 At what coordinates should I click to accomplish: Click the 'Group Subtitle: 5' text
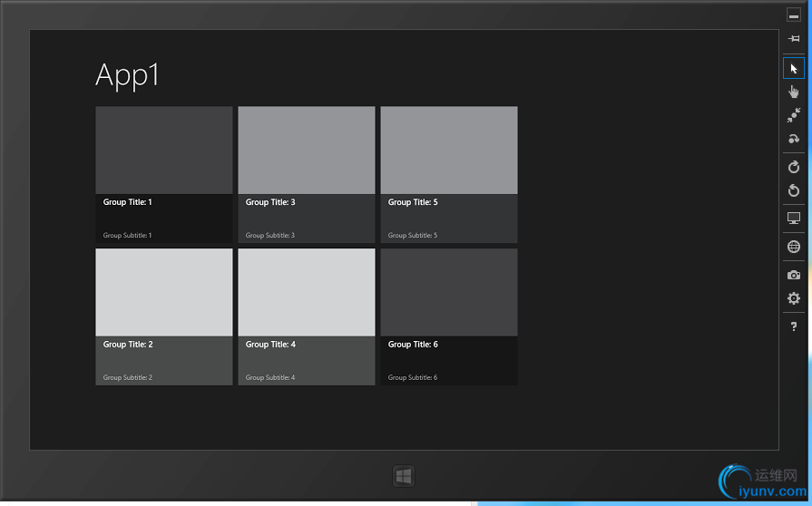point(413,236)
